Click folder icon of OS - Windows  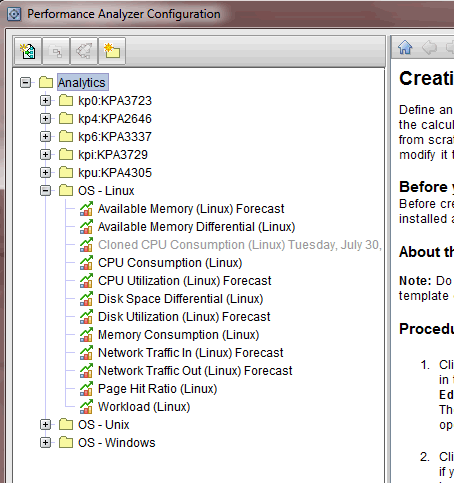[x=66, y=443]
